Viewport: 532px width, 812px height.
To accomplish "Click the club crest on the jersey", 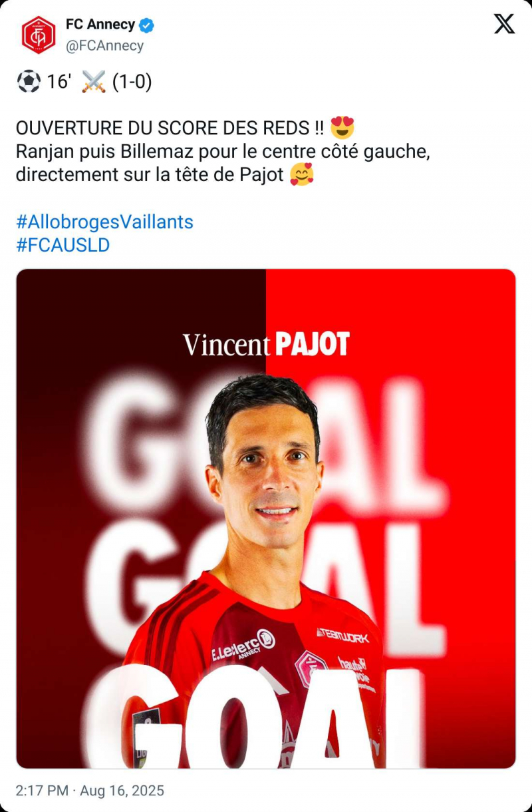I will click(311, 669).
